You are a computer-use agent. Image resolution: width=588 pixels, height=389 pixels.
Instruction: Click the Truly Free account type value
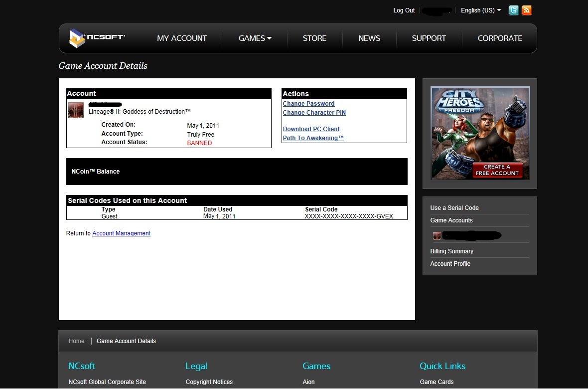201,135
